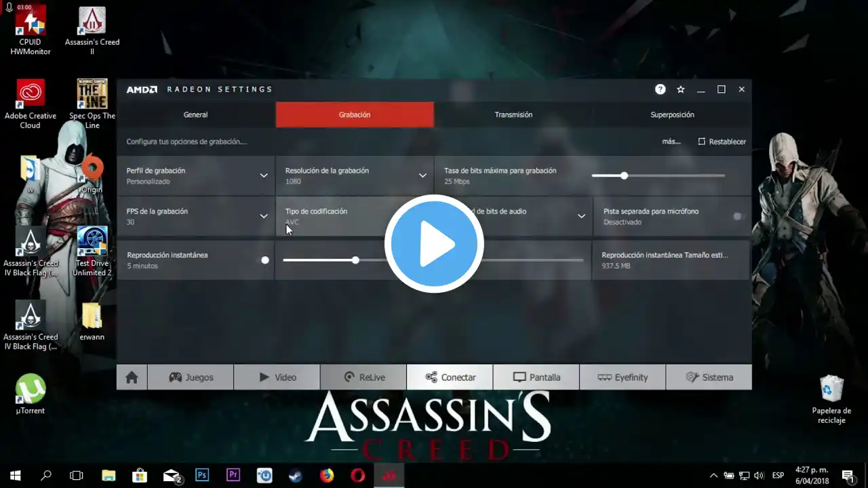
Task: Open the Radeon Settings help icon
Action: pos(660,89)
